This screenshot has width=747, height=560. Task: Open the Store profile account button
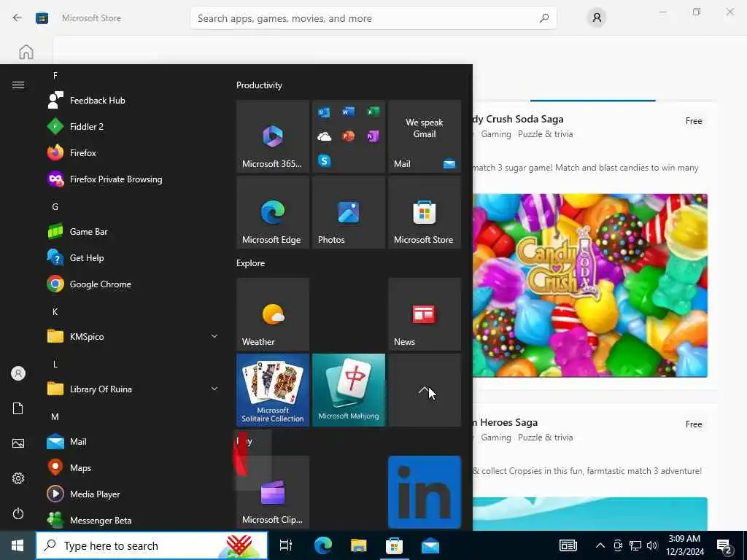(x=597, y=18)
